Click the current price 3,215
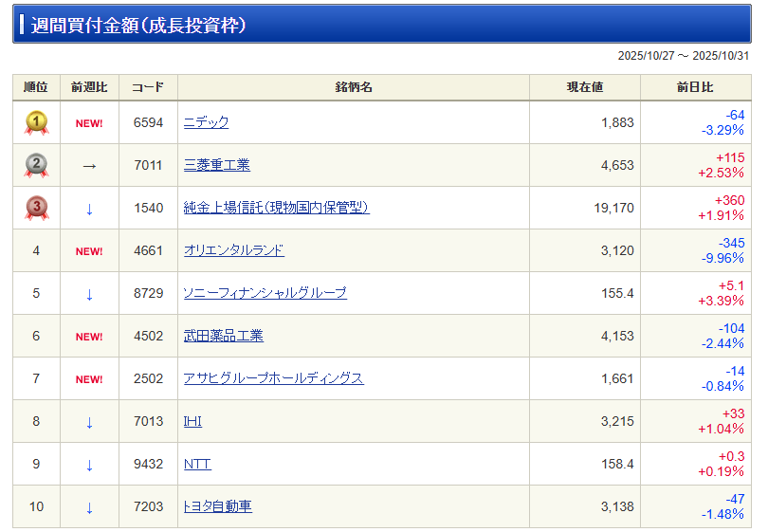768x532 pixels. (617, 421)
